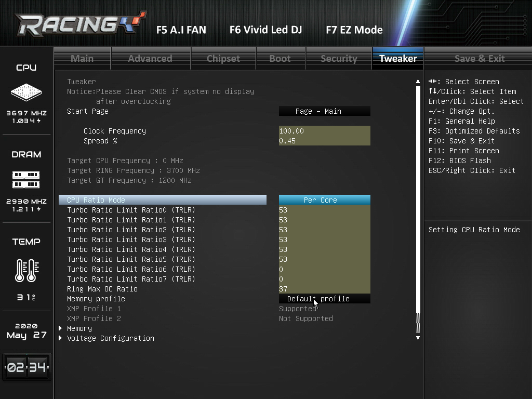Open F6 Vivid Led DJ

click(x=265, y=30)
